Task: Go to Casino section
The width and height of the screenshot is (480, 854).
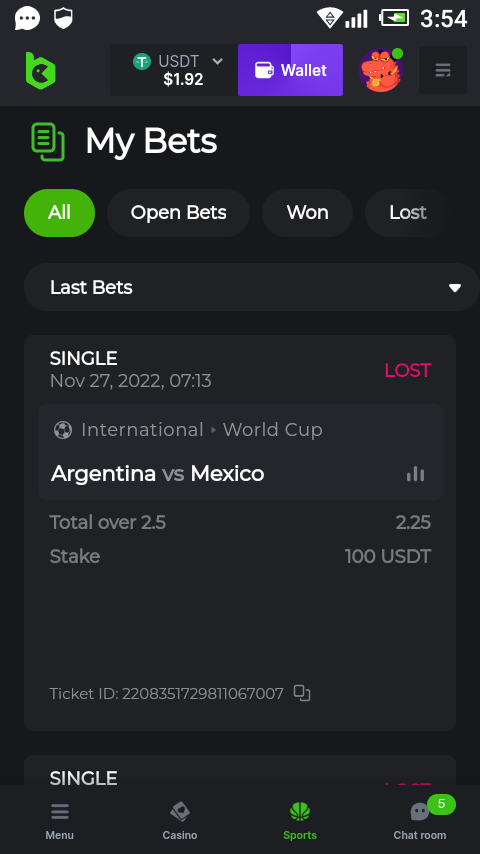Action: point(180,821)
